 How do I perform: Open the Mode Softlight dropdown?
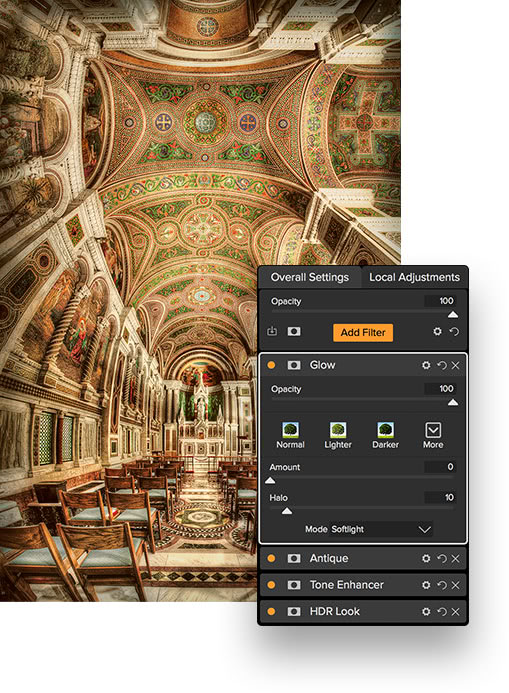381,529
